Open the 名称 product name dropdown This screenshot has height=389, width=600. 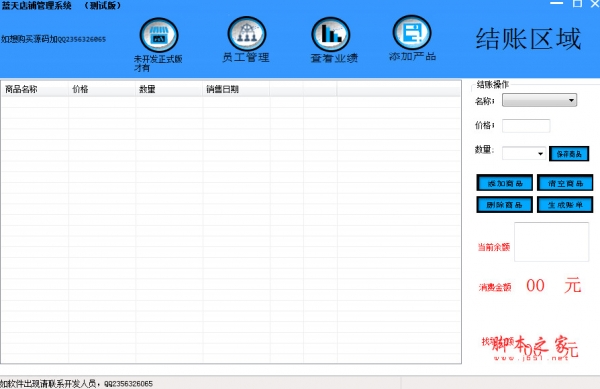click(x=539, y=100)
